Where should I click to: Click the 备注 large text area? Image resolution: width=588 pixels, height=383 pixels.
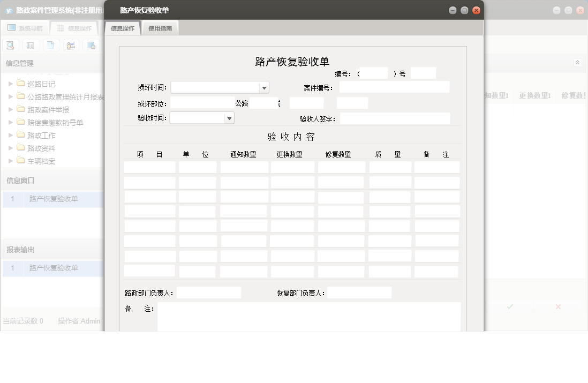(309, 317)
